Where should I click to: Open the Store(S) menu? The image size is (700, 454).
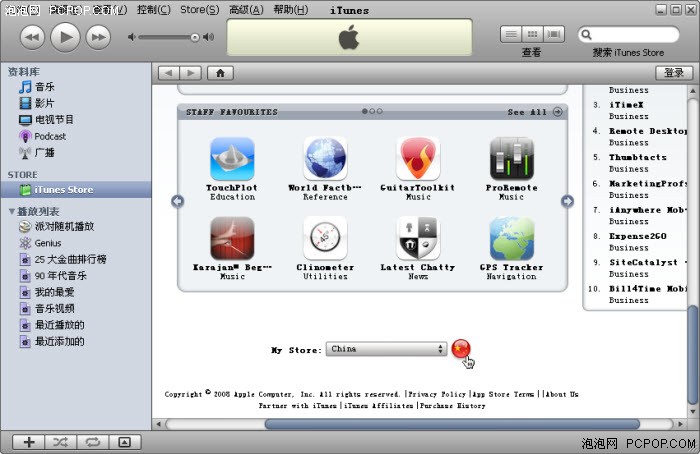coord(200,10)
